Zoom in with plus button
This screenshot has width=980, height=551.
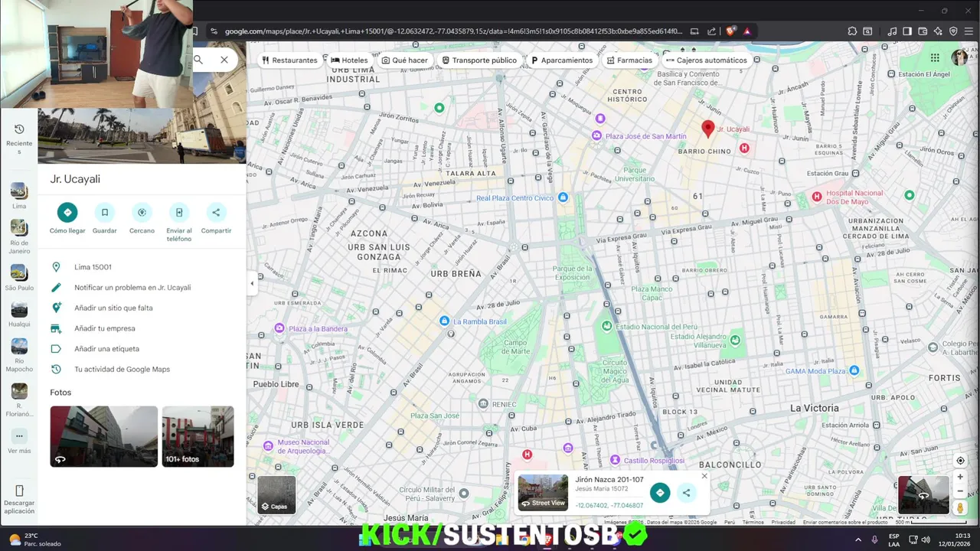click(x=960, y=477)
